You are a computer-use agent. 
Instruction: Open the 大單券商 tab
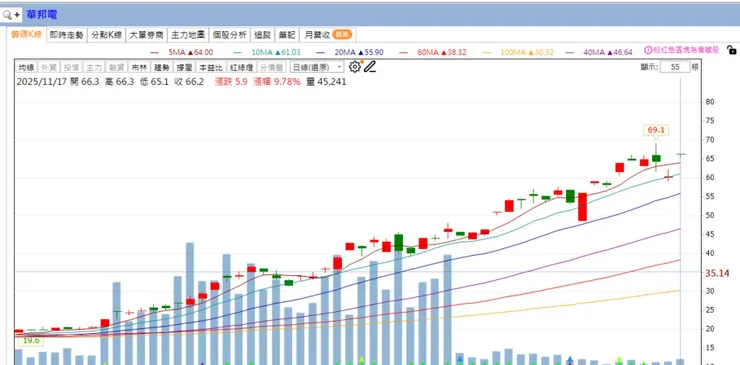[x=147, y=35]
